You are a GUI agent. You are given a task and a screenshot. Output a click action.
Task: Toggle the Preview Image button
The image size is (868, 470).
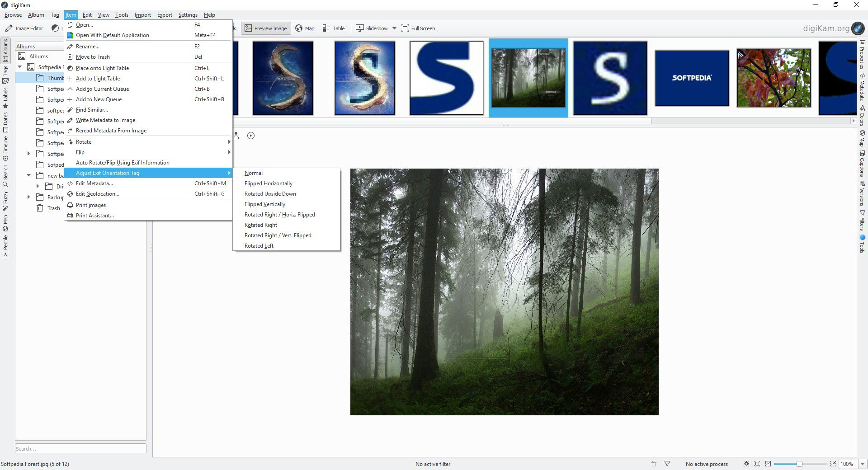click(266, 28)
